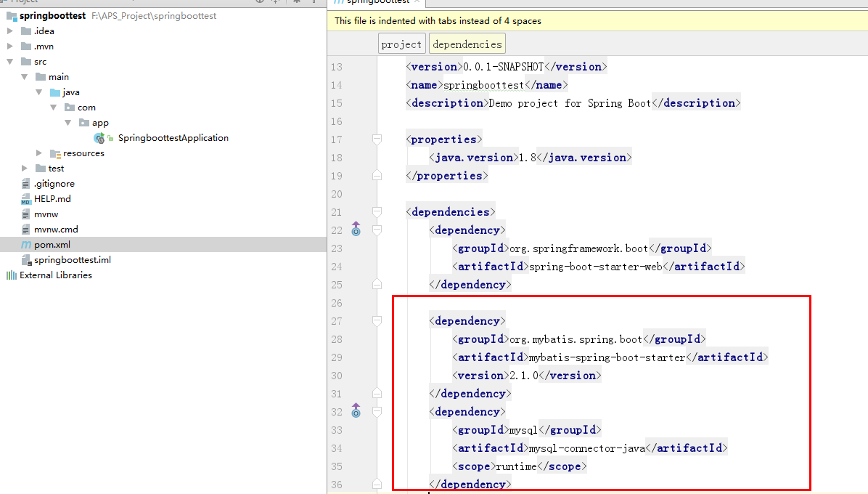
Task: Select the dependencies breadcrumb
Action: coord(467,44)
